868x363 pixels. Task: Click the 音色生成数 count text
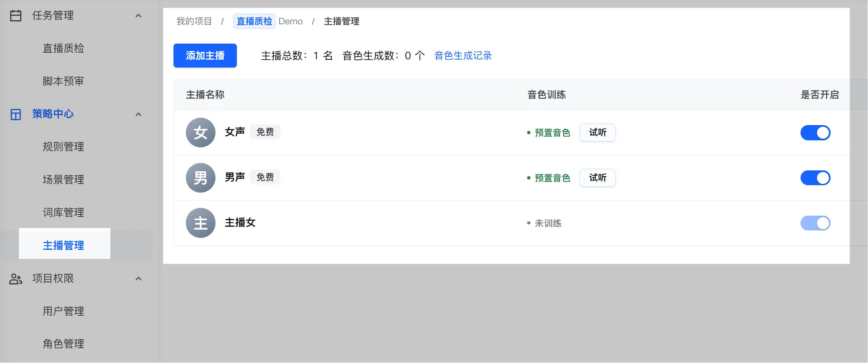click(384, 56)
